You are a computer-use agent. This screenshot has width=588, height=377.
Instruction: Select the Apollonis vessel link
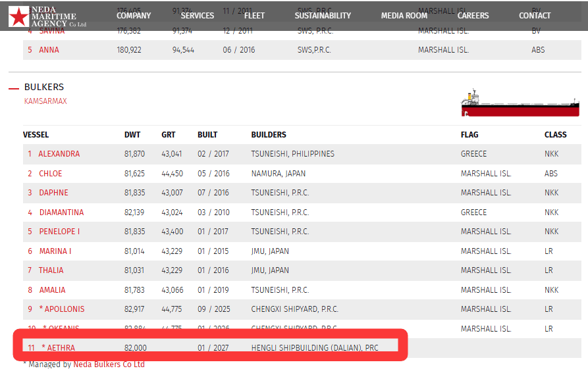point(64,309)
